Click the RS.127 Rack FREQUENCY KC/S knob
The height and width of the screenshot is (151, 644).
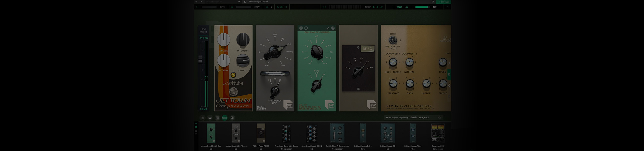click(x=275, y=91)
